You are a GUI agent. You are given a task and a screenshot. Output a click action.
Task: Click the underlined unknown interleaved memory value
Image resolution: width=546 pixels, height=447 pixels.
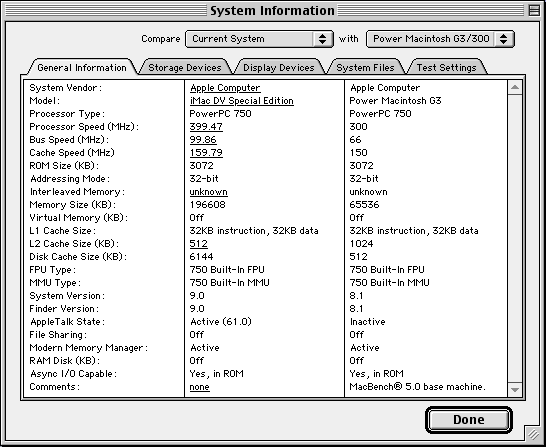(209, 192)
